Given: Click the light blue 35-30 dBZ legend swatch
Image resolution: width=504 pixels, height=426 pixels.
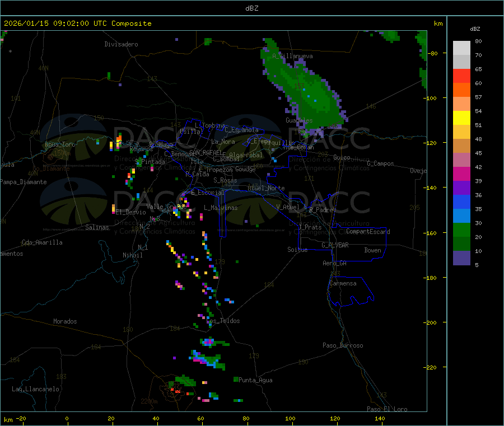Looking at the screenshot, I should (x=461, y=216).
